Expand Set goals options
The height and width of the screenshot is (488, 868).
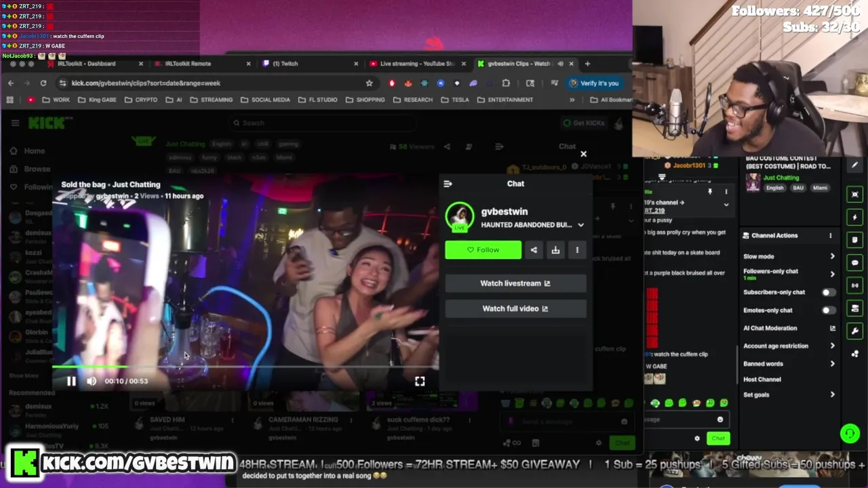click(x=833, y=394)
